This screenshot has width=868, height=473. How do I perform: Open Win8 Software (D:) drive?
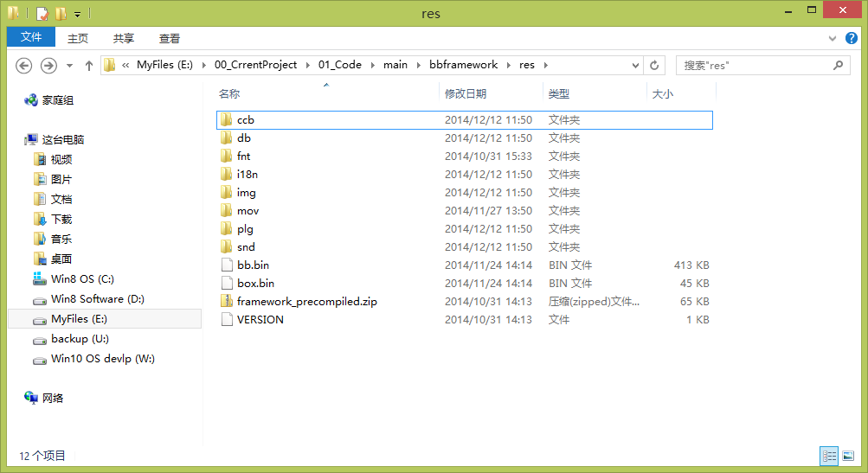pyautogui.click(x=88, y=298)
